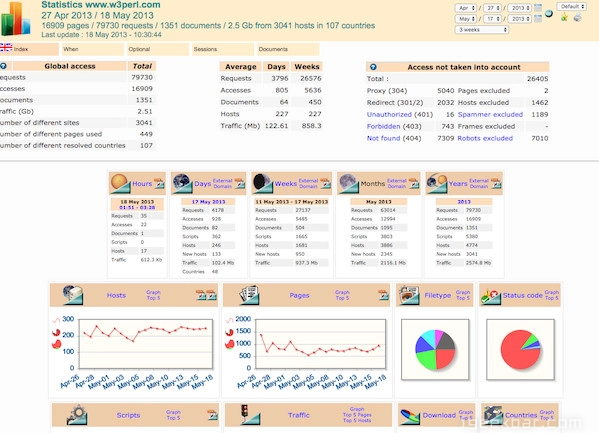Open the Default style dropdown
The width and height of the screenshot is (599, 433).
pos(571,6)
